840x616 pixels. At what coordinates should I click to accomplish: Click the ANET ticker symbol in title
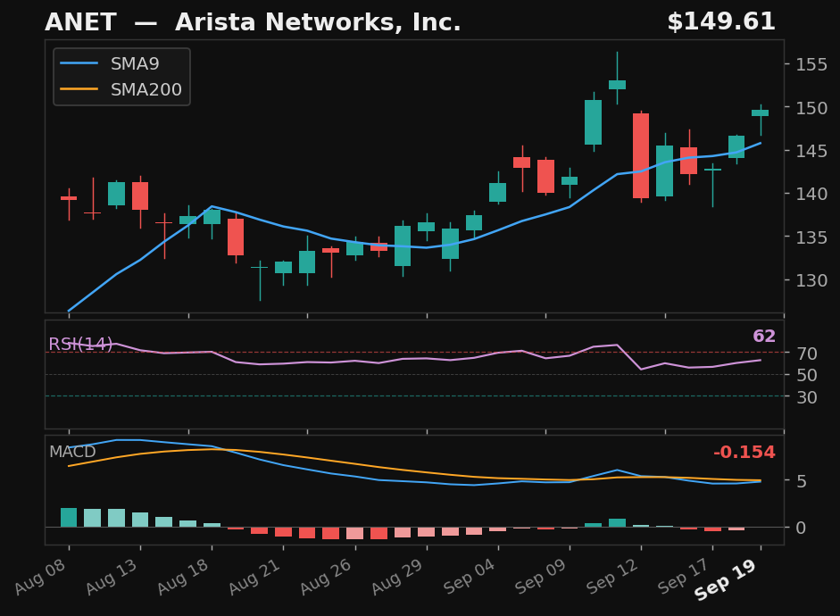coord(80,22)
